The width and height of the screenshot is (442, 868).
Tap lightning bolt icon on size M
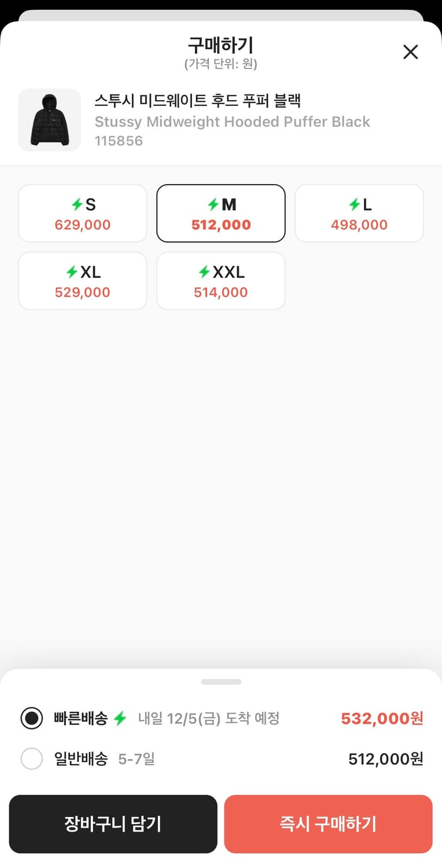[x=213, y=204]
